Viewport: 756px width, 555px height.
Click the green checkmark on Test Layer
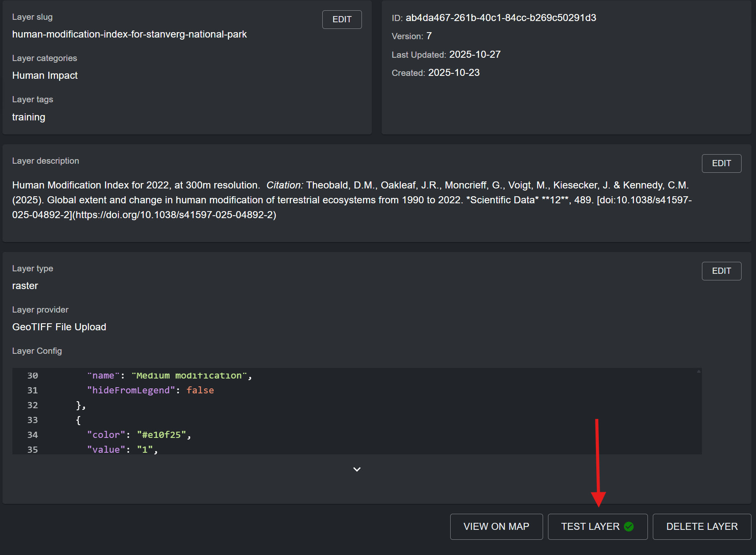(x=629, y=527)
